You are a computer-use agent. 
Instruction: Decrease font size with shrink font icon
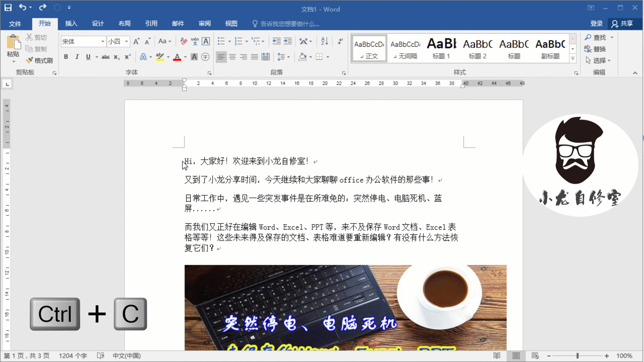click(x=148, y=41)
